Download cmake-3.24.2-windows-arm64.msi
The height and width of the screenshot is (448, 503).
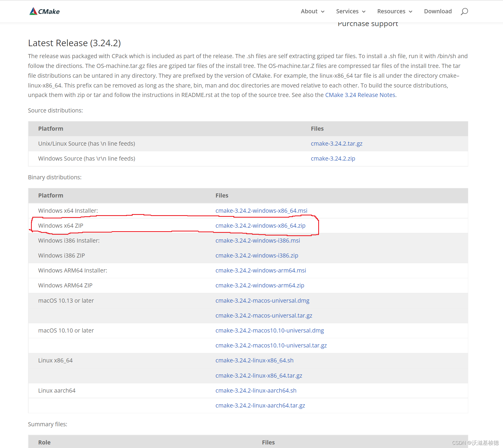point(261,271)
